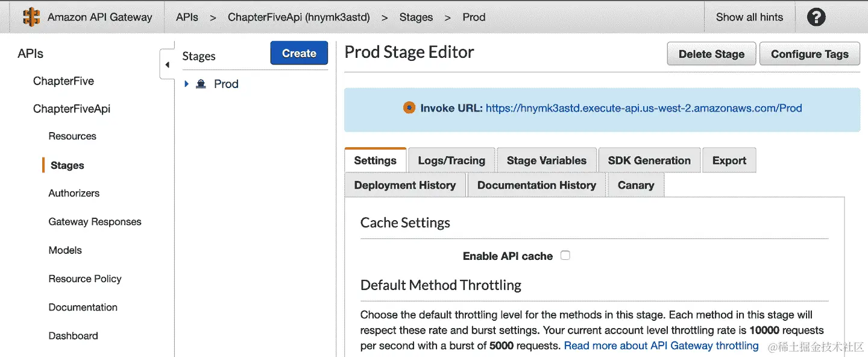Screen dimensions: 868x357
Task: Click the Amazon API Gateway logo icon
Action: click(31, 17)
